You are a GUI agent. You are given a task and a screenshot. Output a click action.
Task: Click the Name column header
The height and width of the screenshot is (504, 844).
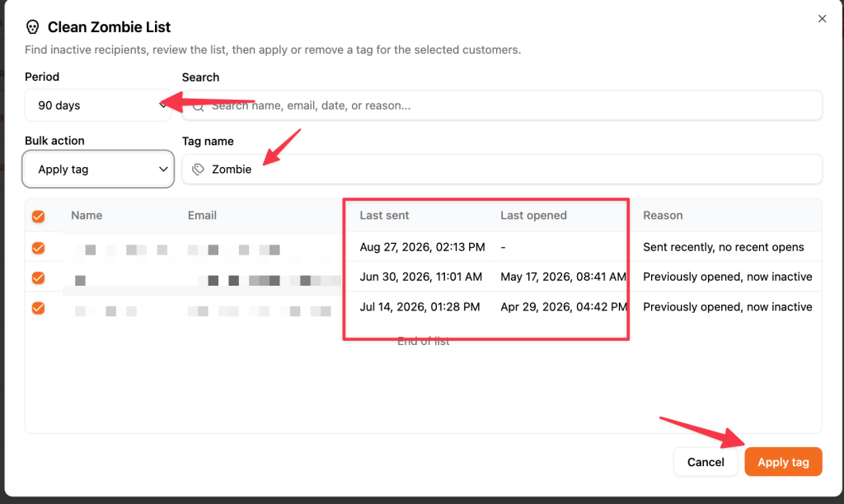coord(87,215)
